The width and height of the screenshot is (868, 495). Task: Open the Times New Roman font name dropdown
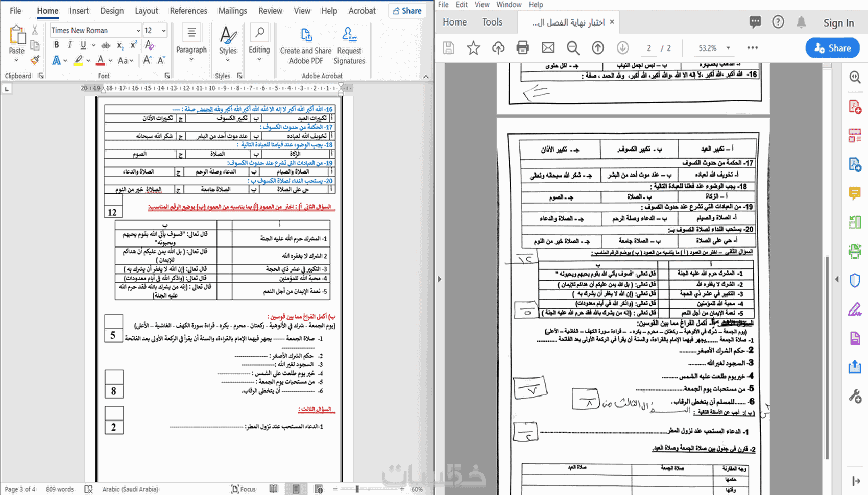(138, 31)
